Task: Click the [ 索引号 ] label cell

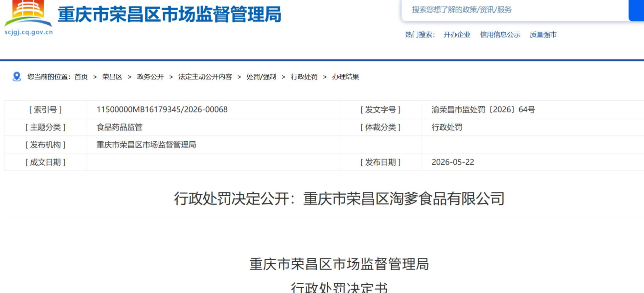Action: click(x=45, y=109)
